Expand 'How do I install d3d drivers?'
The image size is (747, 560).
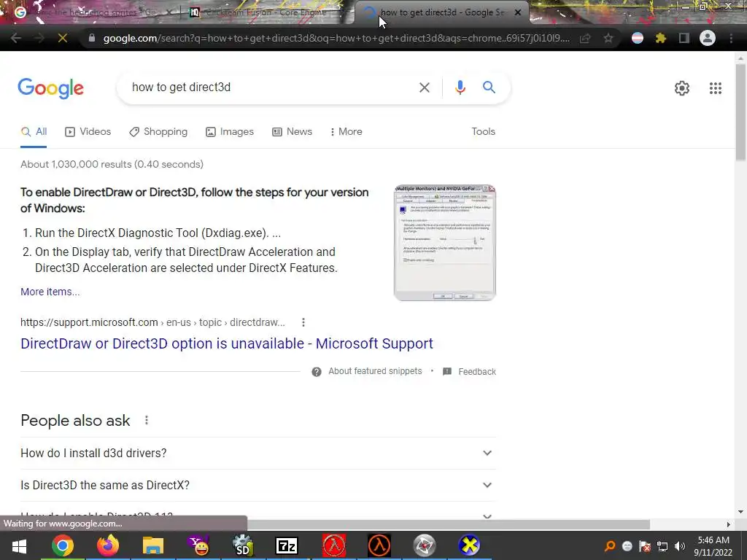tap(258, 453)
